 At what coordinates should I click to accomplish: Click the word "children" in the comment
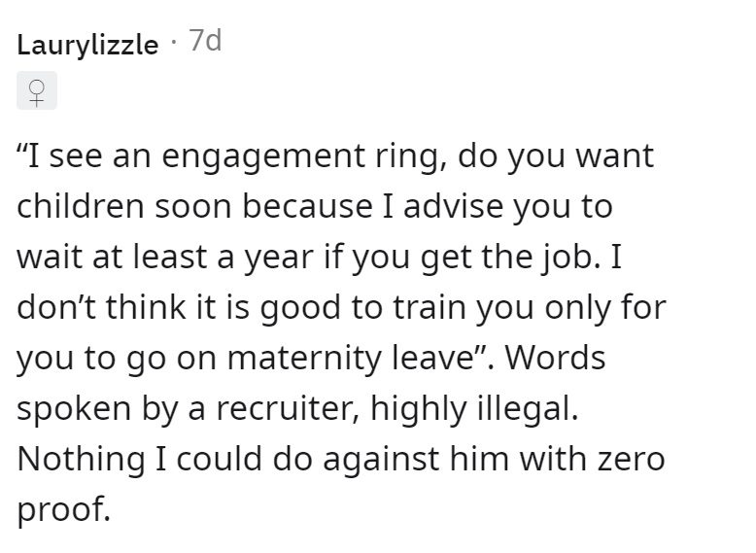81,207
